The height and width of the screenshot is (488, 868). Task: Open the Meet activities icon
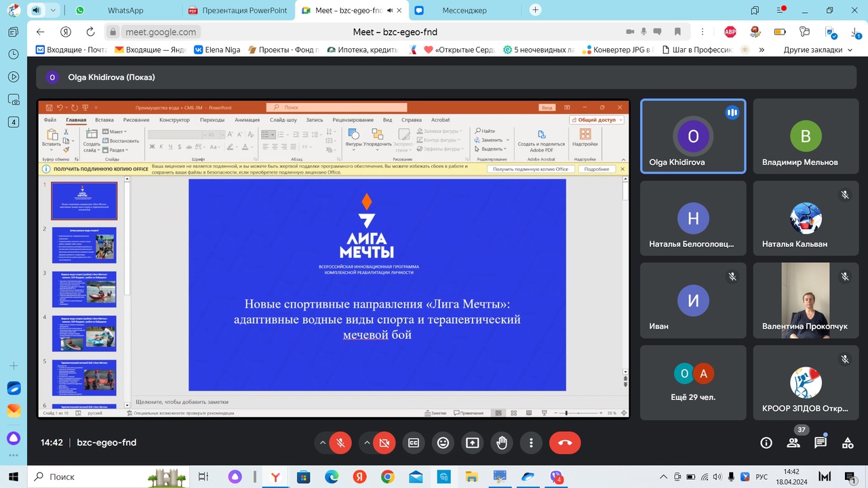[848, 443]
